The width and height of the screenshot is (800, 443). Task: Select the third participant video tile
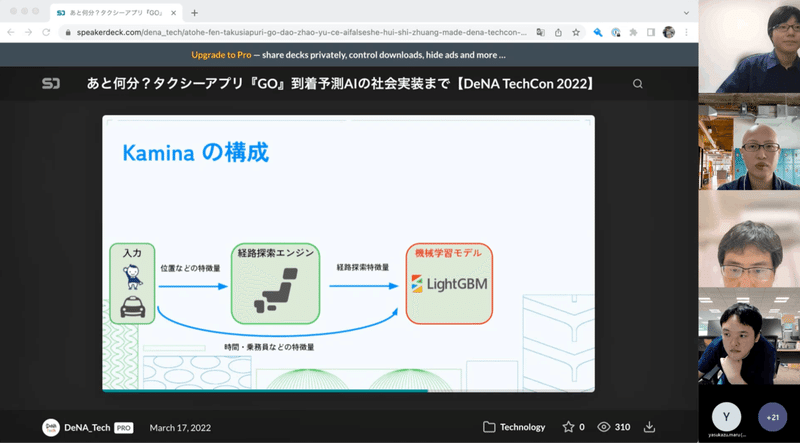pyautogui.click(x=749, y=238)
